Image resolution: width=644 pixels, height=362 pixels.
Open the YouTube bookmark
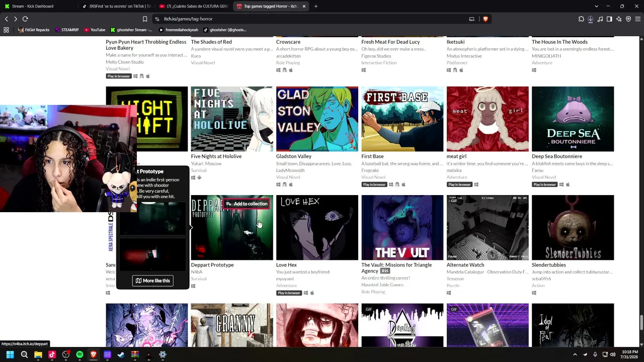(x=94, y=30)
